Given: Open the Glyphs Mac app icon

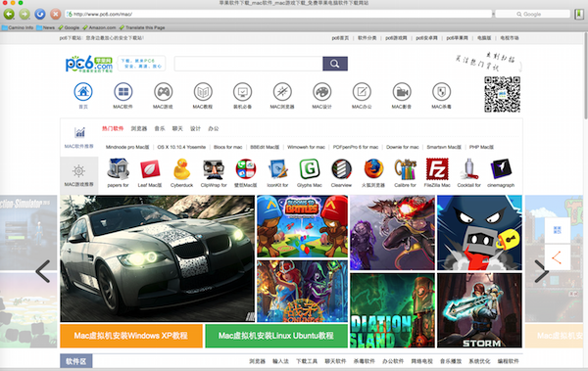Looking at the screenshot, I should pos(310,169).
